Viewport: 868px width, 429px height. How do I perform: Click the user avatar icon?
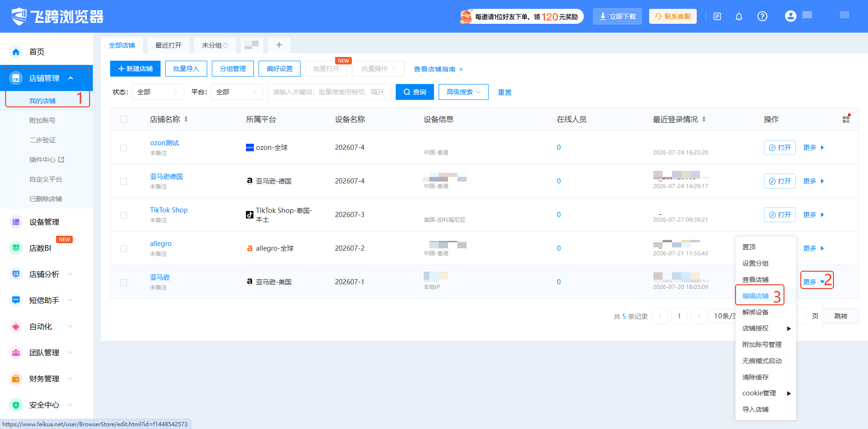791,16
